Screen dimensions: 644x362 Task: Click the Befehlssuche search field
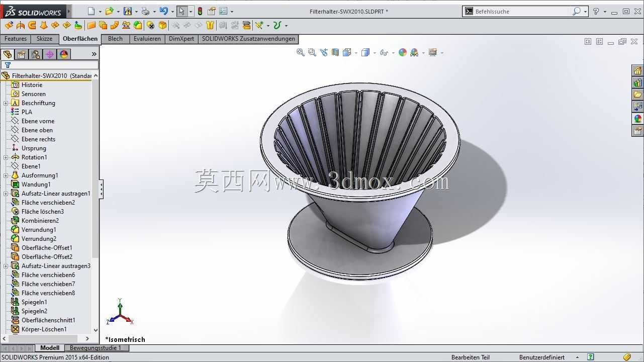click(x=522, y=11)
